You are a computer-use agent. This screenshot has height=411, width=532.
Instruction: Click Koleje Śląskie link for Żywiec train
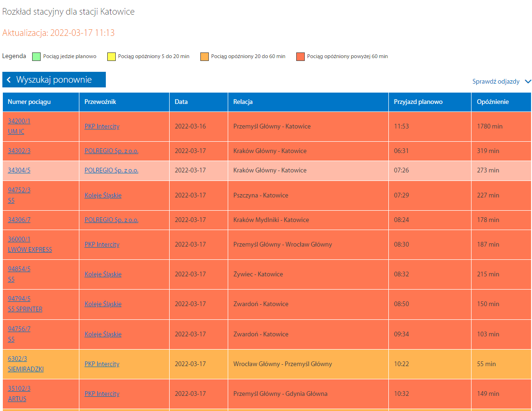103,274
